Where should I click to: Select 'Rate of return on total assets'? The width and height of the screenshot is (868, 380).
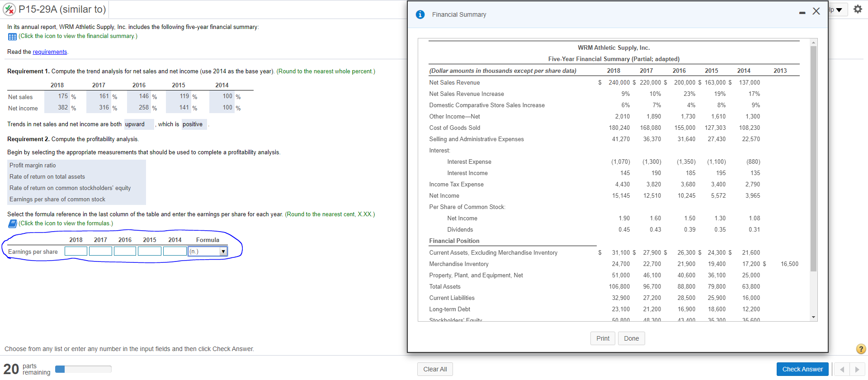pos(47,177)
